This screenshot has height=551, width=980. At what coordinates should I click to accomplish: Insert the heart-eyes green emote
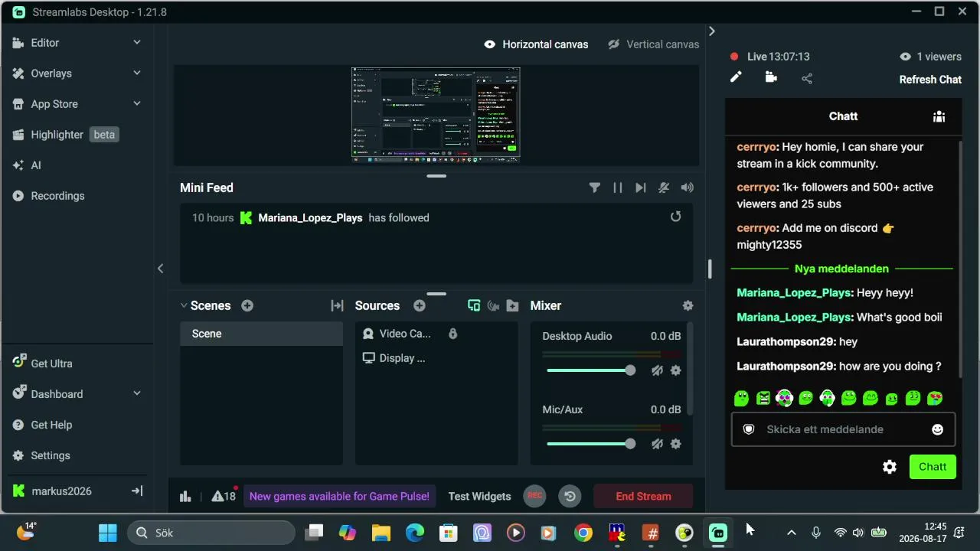(935, 398)
